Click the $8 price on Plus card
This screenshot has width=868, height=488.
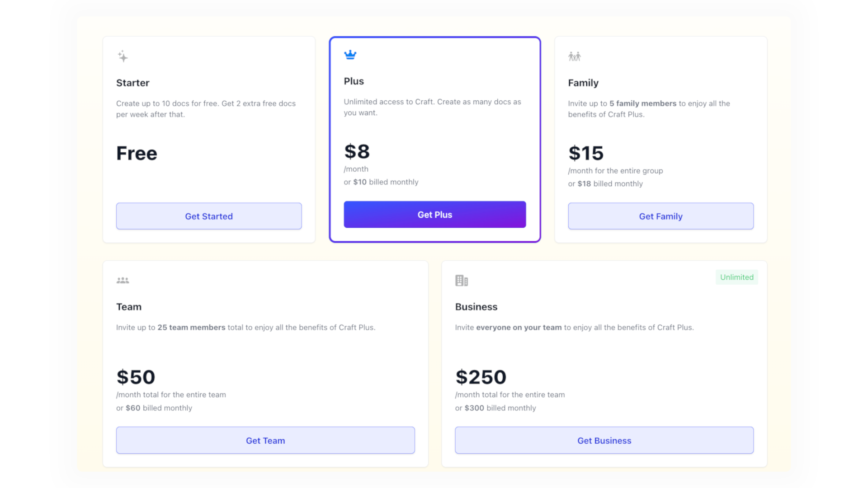(357, 152)
